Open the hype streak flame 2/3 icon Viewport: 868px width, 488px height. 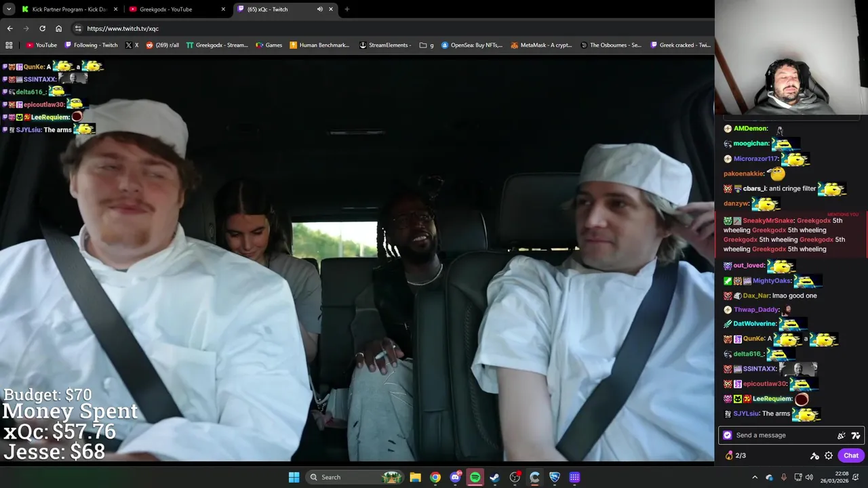point(736,455)
